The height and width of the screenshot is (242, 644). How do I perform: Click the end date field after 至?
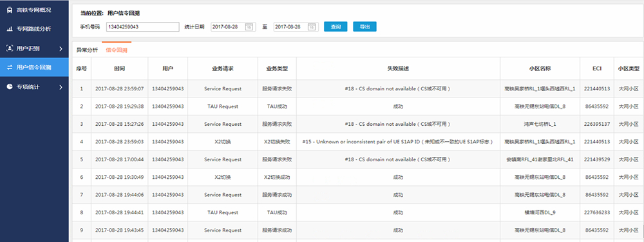point(296,26)
